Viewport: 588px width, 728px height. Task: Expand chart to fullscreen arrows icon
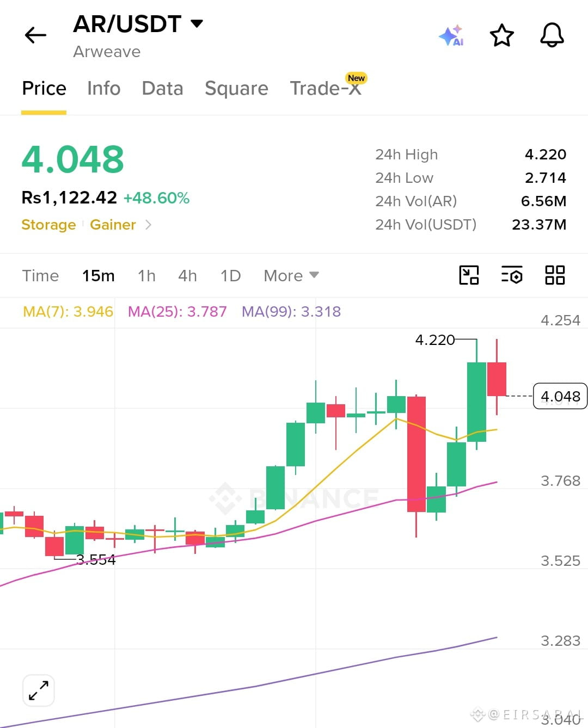pyautogui.click(x=39, y=691)
